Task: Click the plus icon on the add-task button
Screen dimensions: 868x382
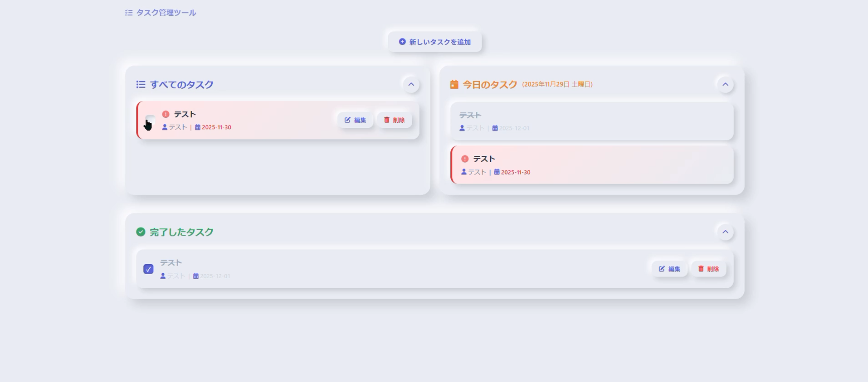Action: click(402, 42)
